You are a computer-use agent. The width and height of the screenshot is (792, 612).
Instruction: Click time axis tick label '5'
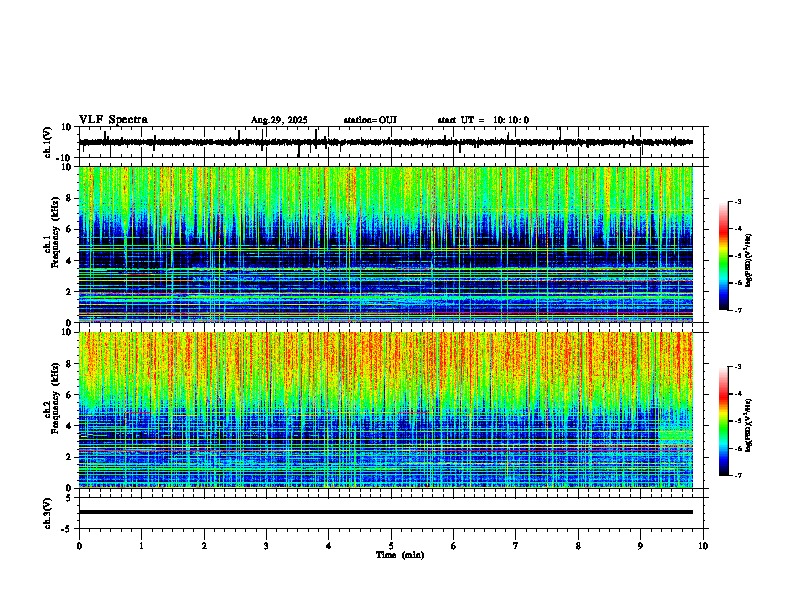pos(391,546)
